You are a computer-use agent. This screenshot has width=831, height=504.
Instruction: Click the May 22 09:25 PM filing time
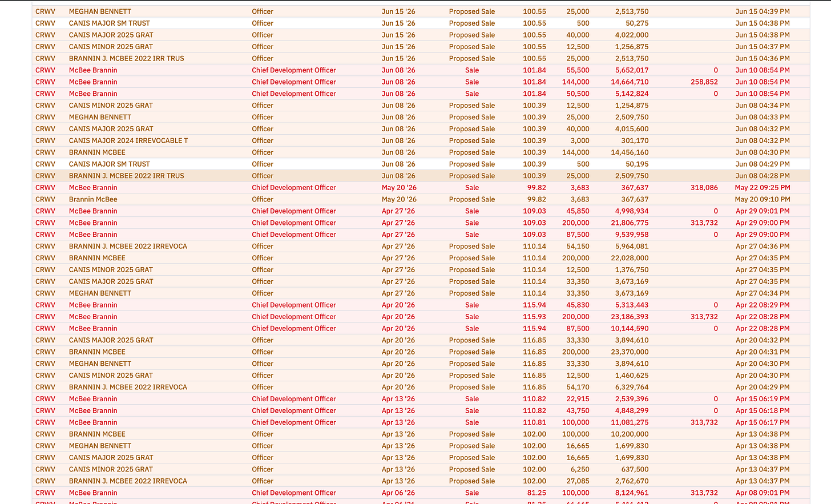763,187
